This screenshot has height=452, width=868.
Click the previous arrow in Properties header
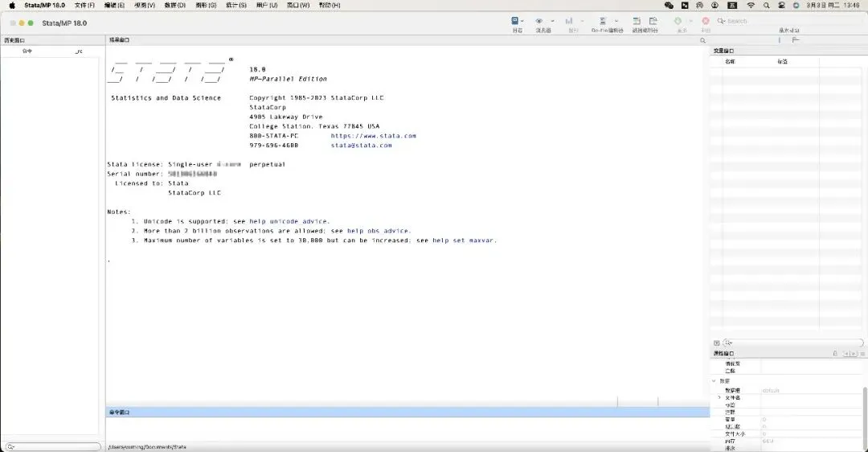point(846,353)
